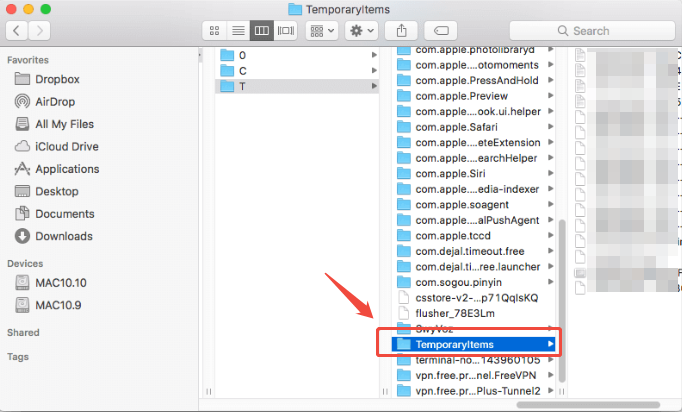This screenshot has width=682, height=412.
Task: Expand arrow beside com.apple.tccd
Action: point(551,235)
